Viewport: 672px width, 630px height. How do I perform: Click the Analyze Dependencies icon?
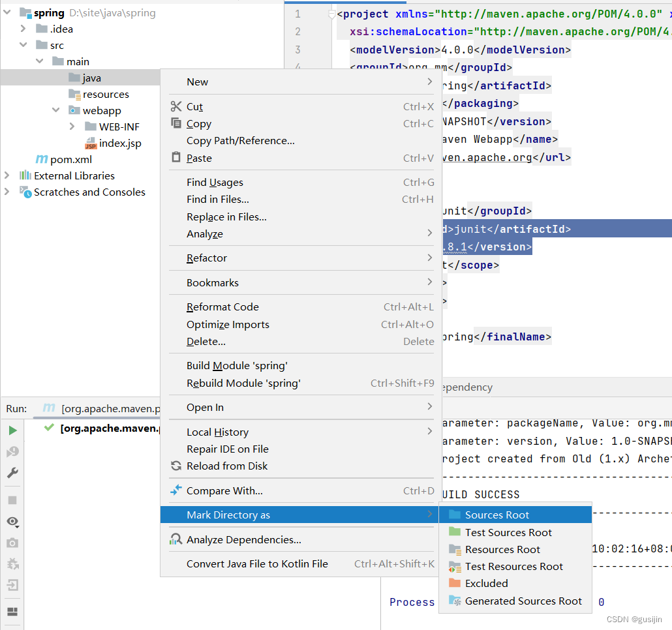pos(176,539)
